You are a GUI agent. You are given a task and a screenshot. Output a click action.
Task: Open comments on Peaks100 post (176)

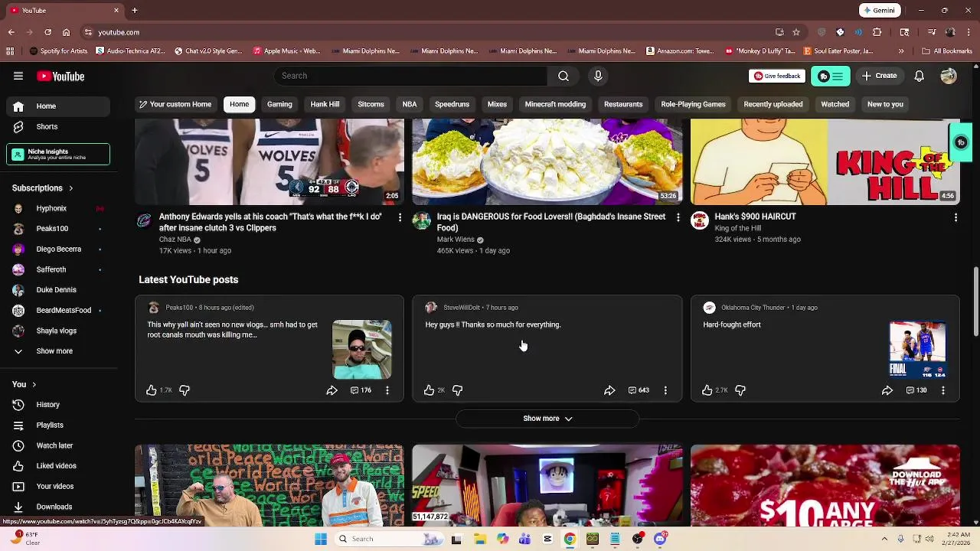pos(361,390)
